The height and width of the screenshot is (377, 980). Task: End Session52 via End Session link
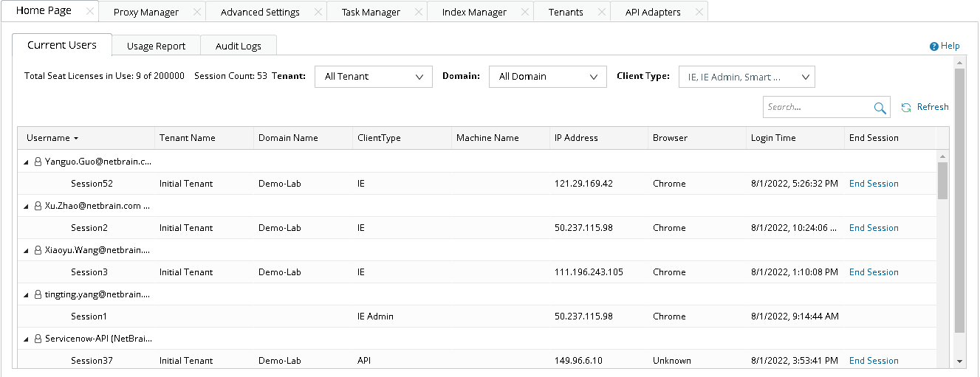(x=874, y=184)
